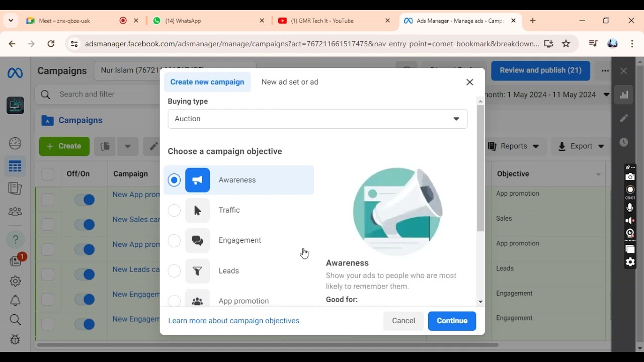Click the business account avatar in sidebar
The width and height of the screenshot is (644, 362).
(x=15, y=105)
